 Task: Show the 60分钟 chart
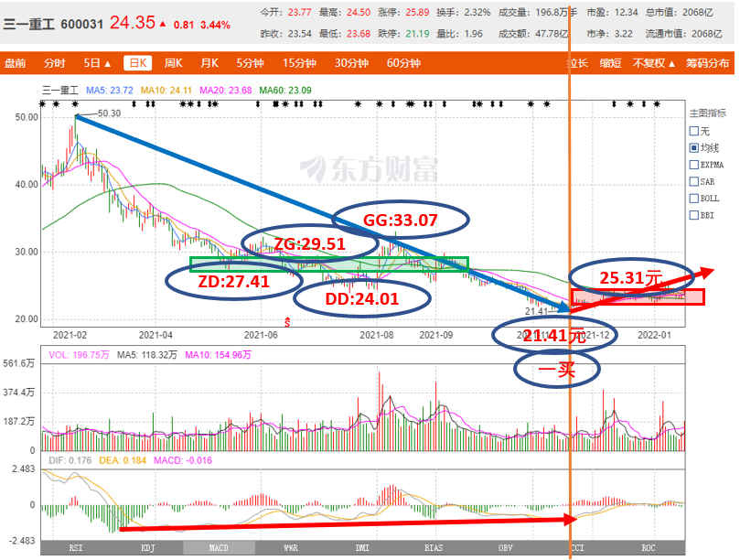pos(403,63)
